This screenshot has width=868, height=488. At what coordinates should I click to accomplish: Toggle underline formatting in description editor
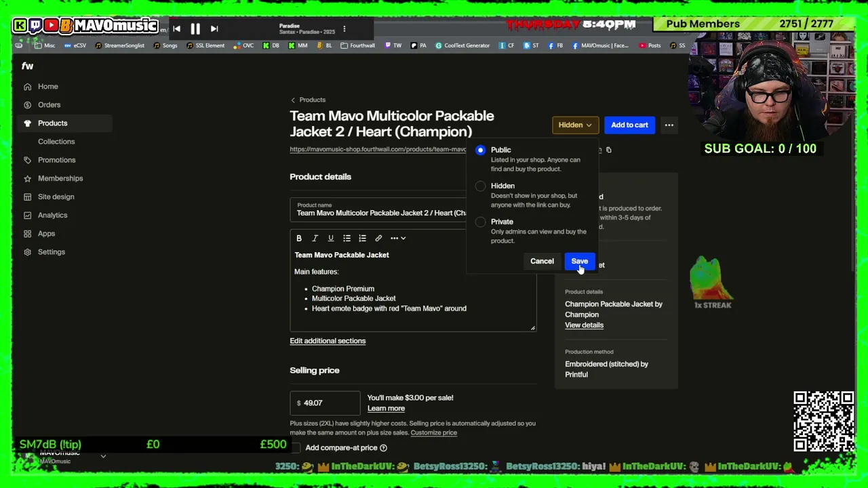(331, 238)
